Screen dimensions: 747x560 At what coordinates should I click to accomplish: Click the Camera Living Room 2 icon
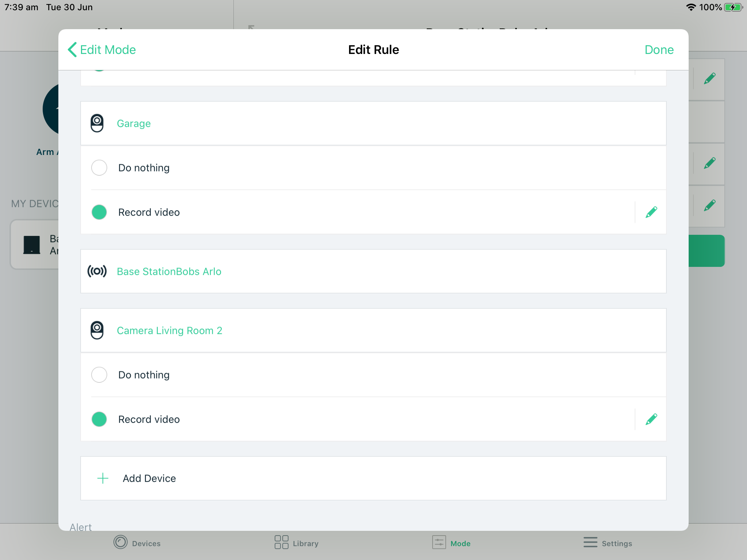click(x=96, y=330)
